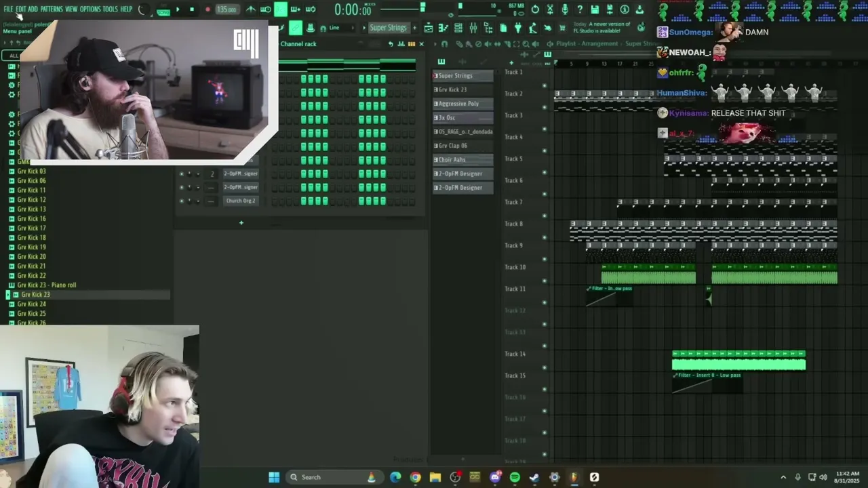868x488 pixels.
Task: Click the green audio clip on Track 14
Action: pyautogui.click(x=738, y=361)
